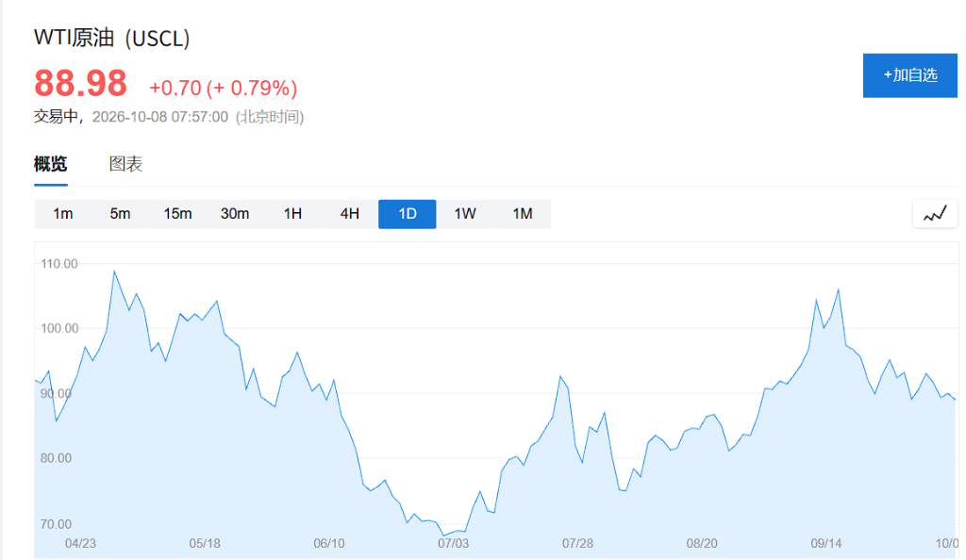Screen dimensions: 966x560
Task: Click the 80.00 price axis label
Action: pyautogui.click(x=56, y=458)
